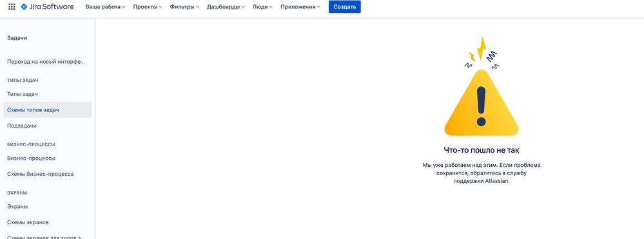644x239 pixels.
Task: Click the Задачи sidebar heading
Action: [17, 38]
